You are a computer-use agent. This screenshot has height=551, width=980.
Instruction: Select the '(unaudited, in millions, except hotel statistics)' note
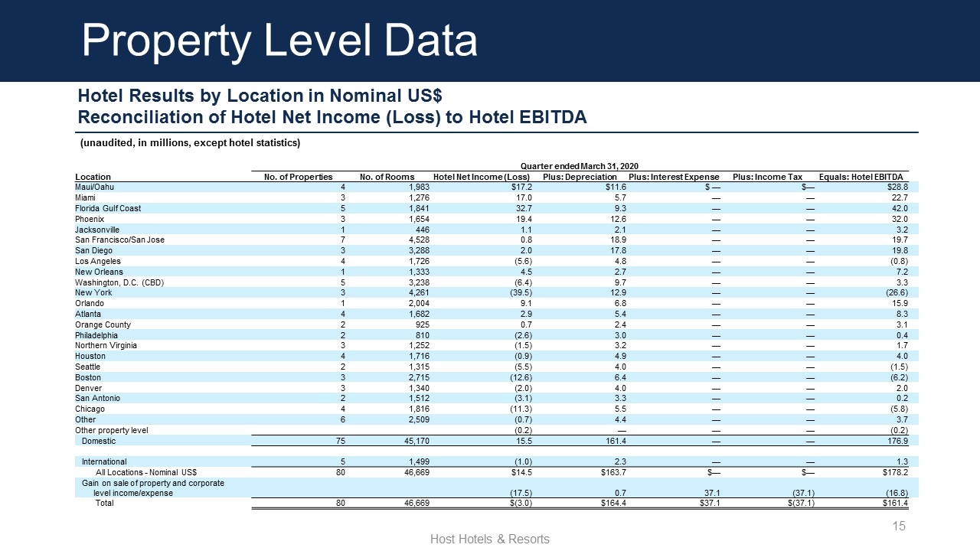pyautogui.click(x=191, y=143)
